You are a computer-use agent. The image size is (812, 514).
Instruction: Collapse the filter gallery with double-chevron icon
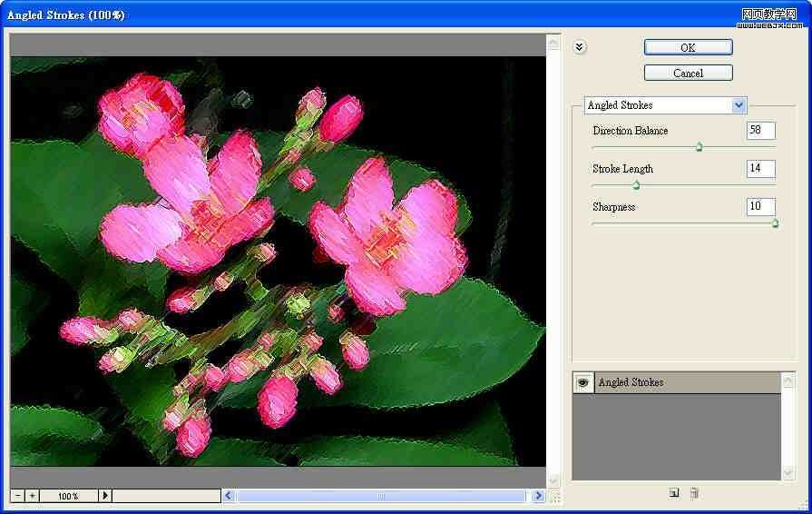(580, 47)
